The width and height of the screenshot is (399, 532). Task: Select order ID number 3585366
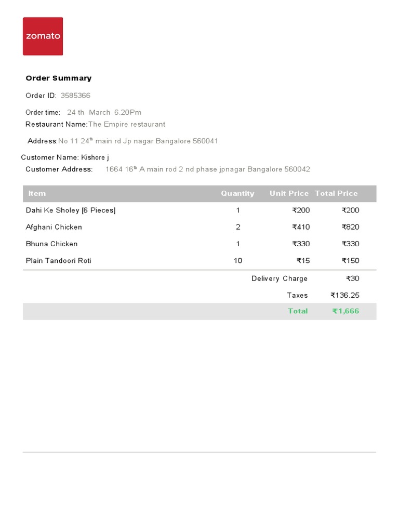(x=75, y=96)
